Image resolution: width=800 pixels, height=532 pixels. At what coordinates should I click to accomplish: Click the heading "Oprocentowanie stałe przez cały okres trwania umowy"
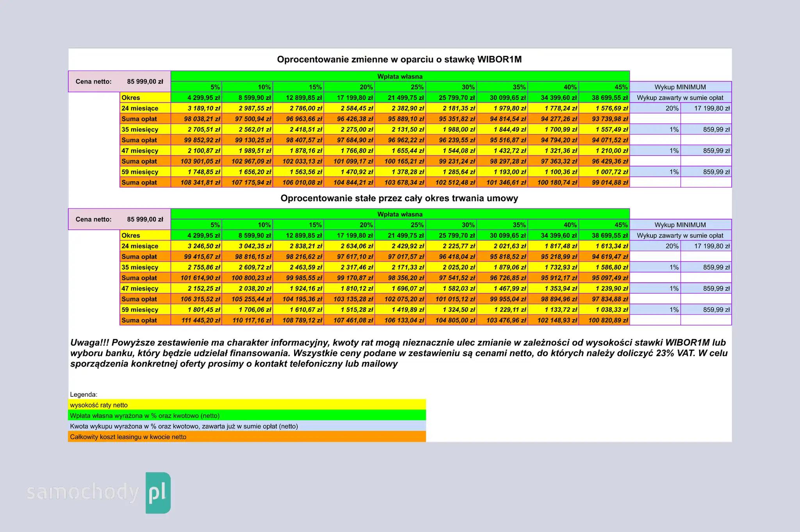tap(399, 198)
